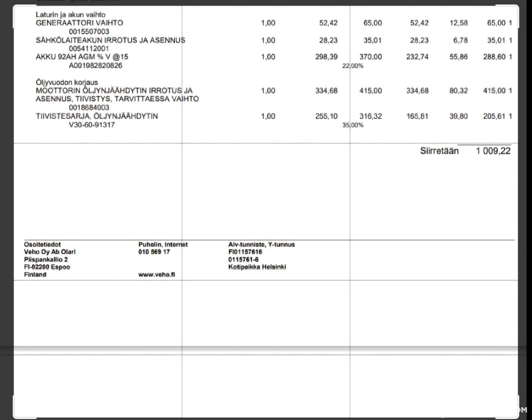Open the www.veho.fi website link
532x420 pixels.
tap(157, 275)
